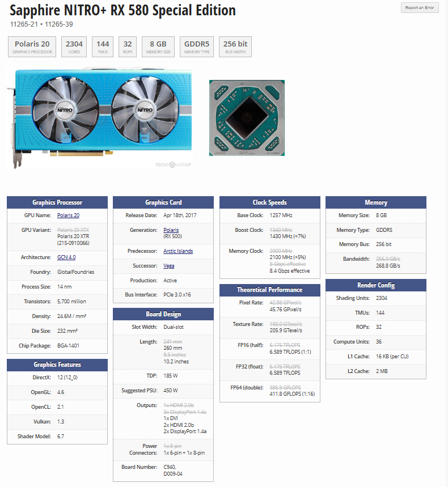Click the 2304 cores badge
The image size is (448, 487).
[x=74, y=47]
